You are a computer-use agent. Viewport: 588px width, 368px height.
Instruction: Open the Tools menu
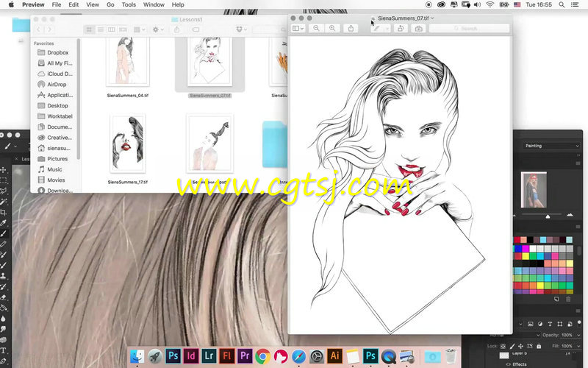tap(129, 4)
